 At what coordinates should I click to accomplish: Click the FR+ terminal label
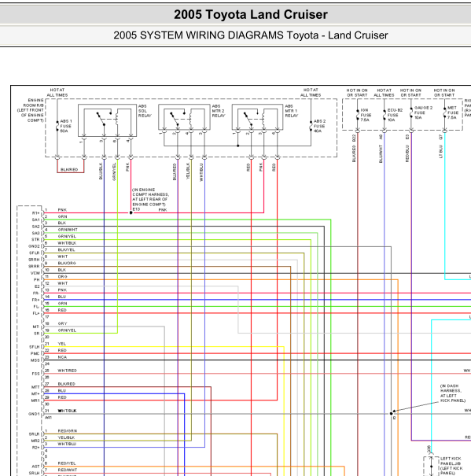(x=36, y=300)
